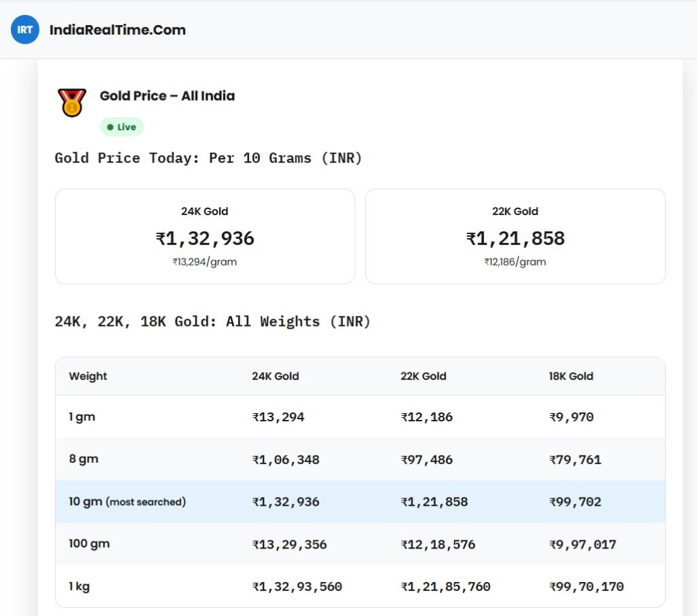The image size is (697, 616).
Task: Select the highlighted 10 gm most searched row
Action: pyautogui.click(x=360, y=502)
